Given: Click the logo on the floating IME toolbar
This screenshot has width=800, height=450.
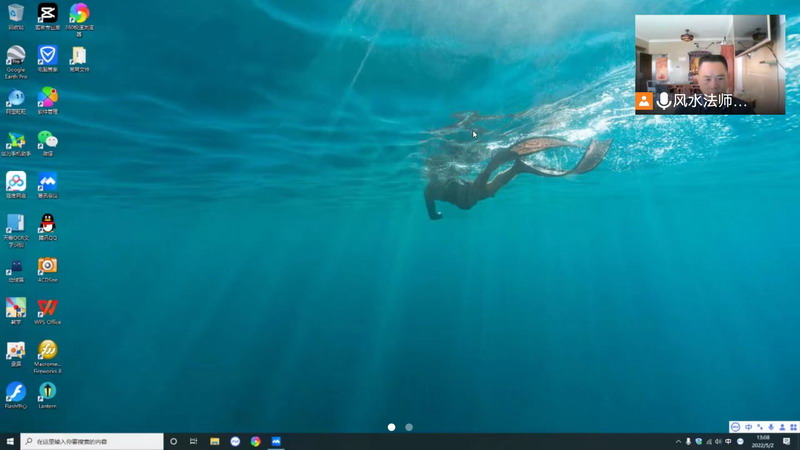Looking at the screenshot, I should pyautogui.click(x=735, y=427).
